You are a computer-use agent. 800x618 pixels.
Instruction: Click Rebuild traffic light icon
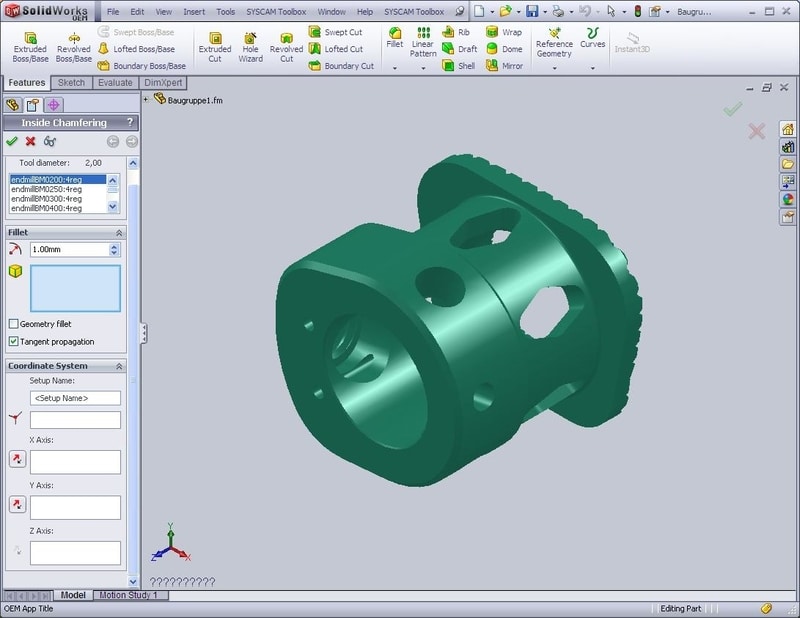637,11
